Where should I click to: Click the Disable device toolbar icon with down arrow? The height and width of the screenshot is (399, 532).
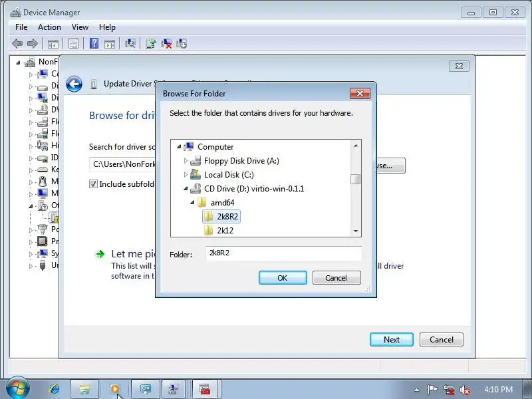182,43
